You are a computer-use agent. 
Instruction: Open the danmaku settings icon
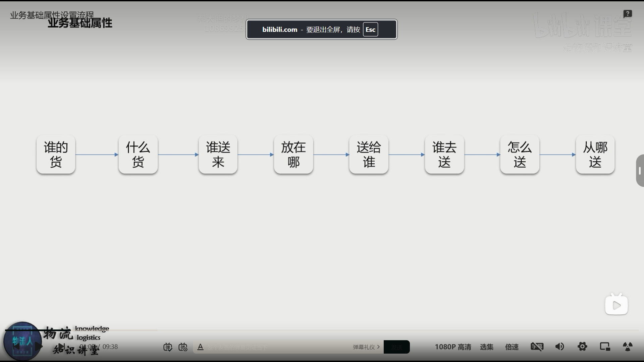[183, 347]
